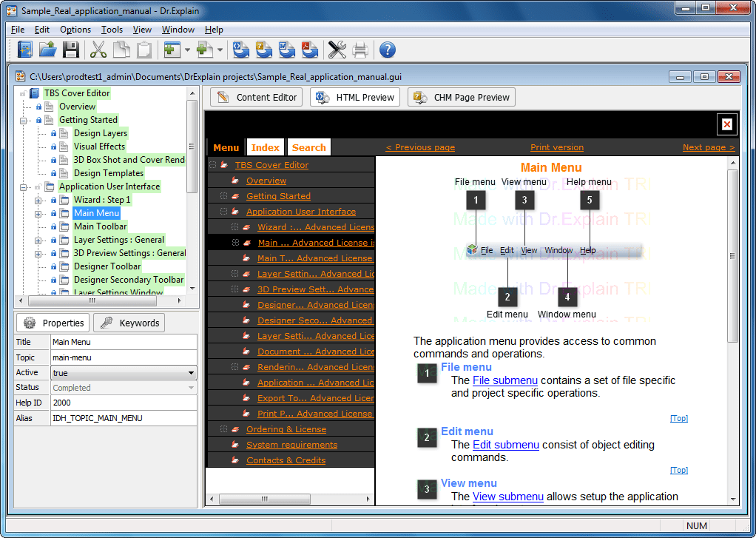Collapse the Getting Started tree node
The width and height of the screenshot is (756, 538).
pyautogui.click(x=23, y=120)
